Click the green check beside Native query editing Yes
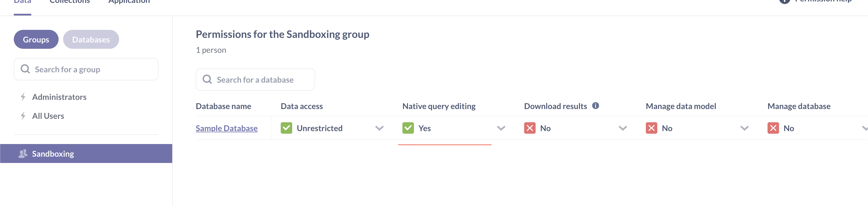Viewport: 868px width, 206px height. pyautogui.click(x=408, y=128)
